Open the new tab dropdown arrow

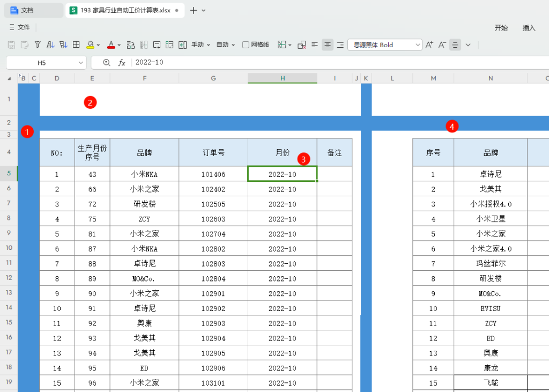[x=203, y=11]
